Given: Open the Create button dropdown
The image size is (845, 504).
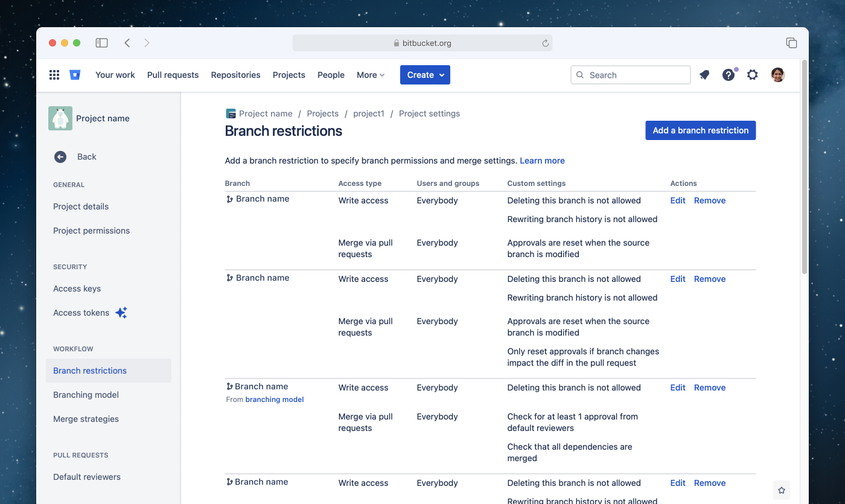Looking at the screenshot, I should (x=425, y=74).
